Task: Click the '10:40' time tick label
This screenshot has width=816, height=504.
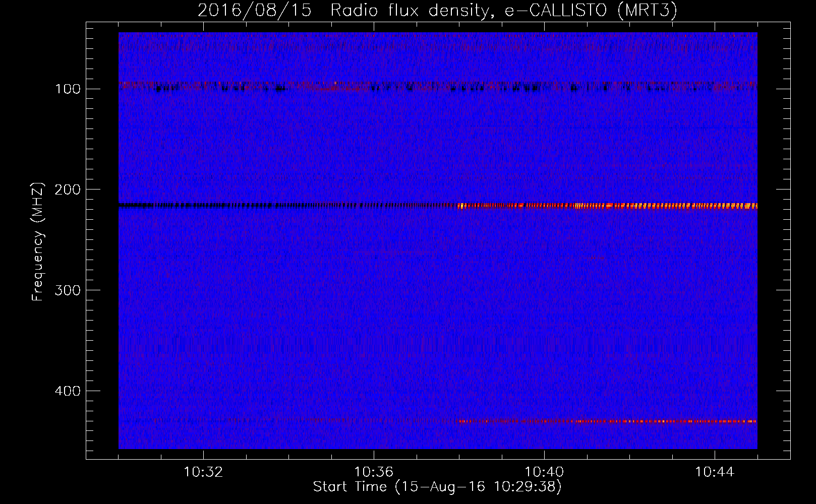Action: pyautogui.click(x=544, y=472)
